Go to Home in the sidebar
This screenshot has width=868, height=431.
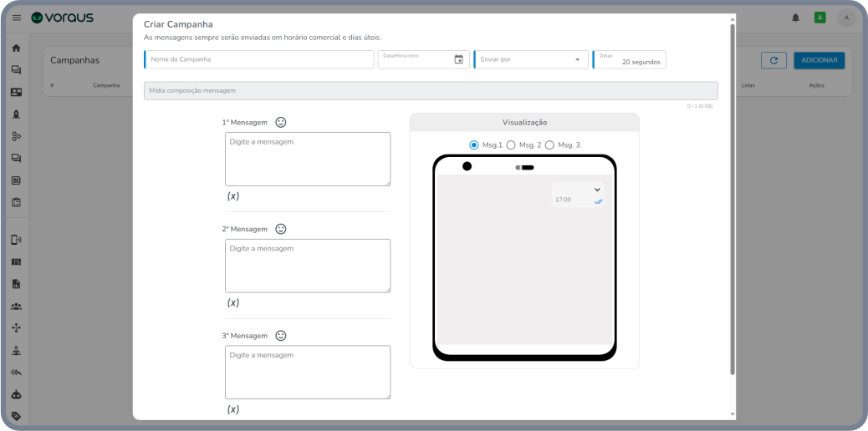coord(16,48)
